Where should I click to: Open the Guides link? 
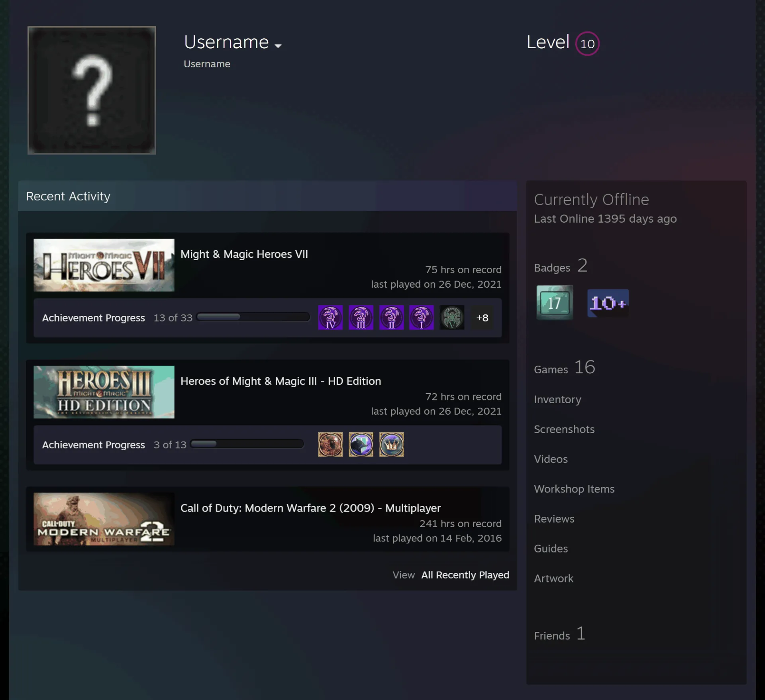551,549
